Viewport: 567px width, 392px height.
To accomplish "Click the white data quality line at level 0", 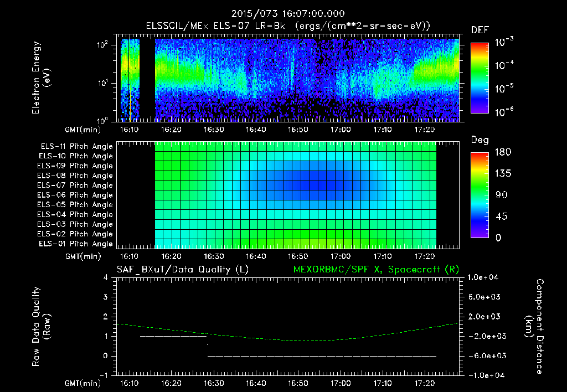I will tap(322, 356).
